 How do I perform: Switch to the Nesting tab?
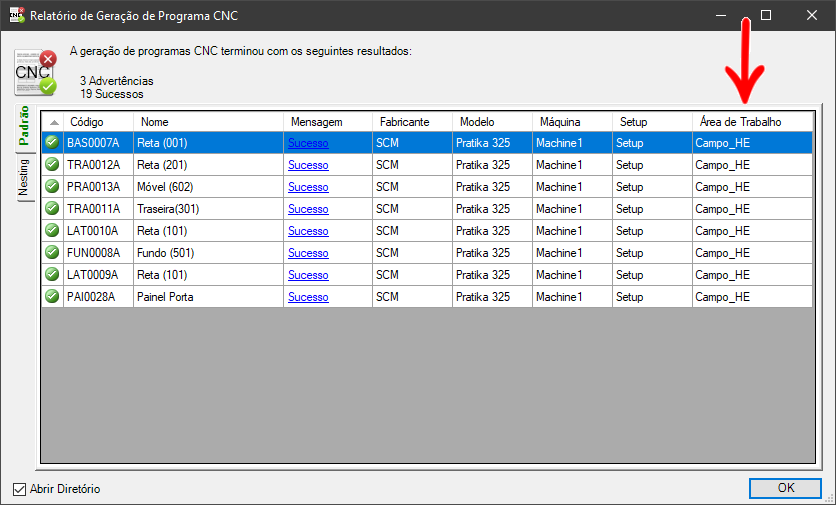(24, 178)
